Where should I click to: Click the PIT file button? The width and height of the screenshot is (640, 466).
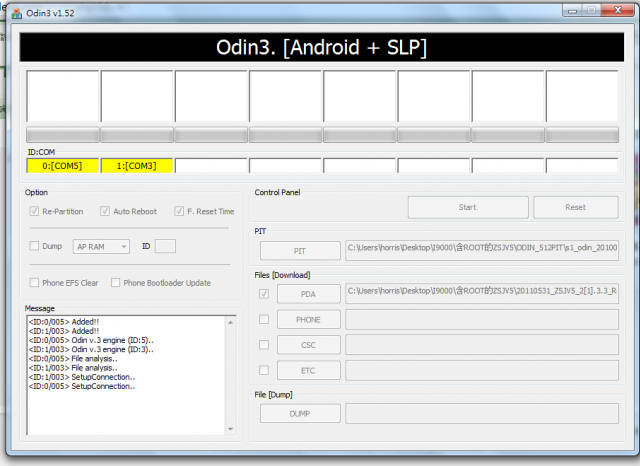click(x=300, y=251)
